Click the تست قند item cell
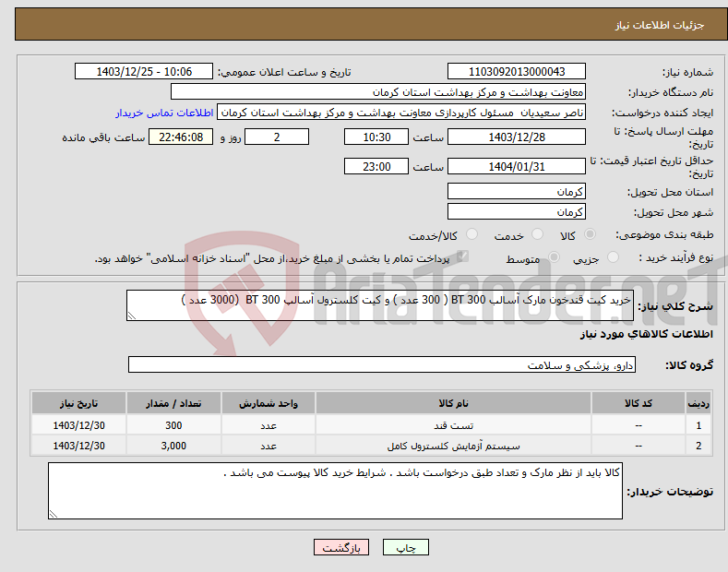Viewport: 728px width, 572px height. [453, 425]
